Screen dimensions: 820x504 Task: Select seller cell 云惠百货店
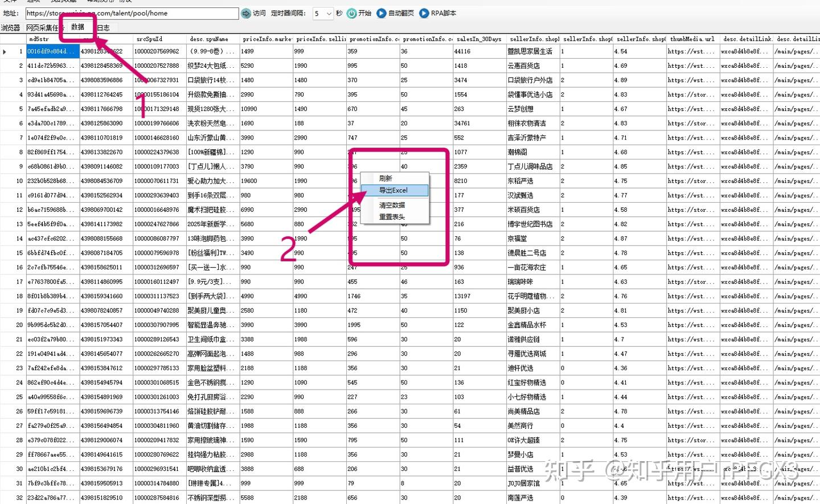(533, 66)
